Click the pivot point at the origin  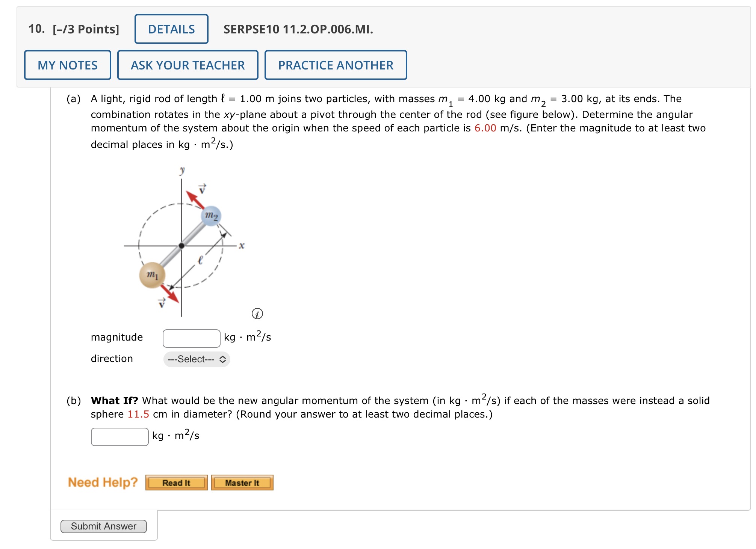pos(182,246)
